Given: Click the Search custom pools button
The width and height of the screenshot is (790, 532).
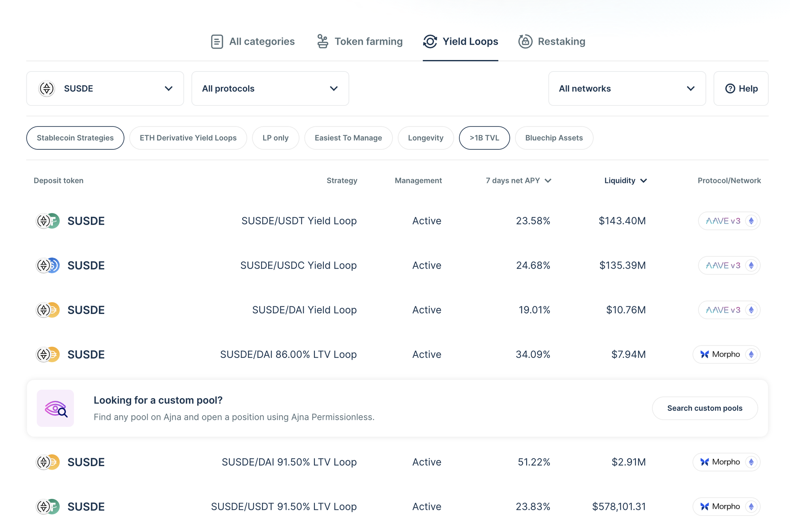Looking at the screenshot, I should tap(705, 408).
